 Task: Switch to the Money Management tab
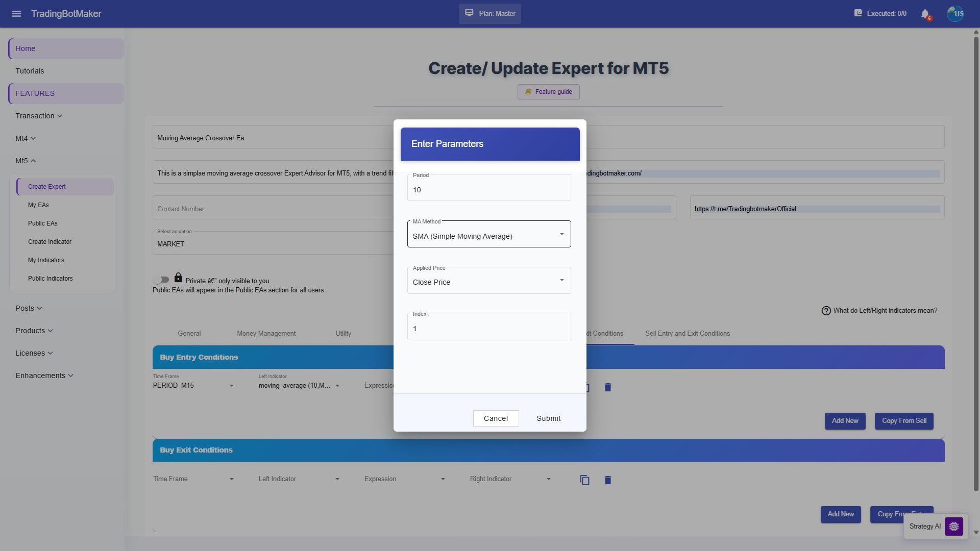(x=266, y=334)
